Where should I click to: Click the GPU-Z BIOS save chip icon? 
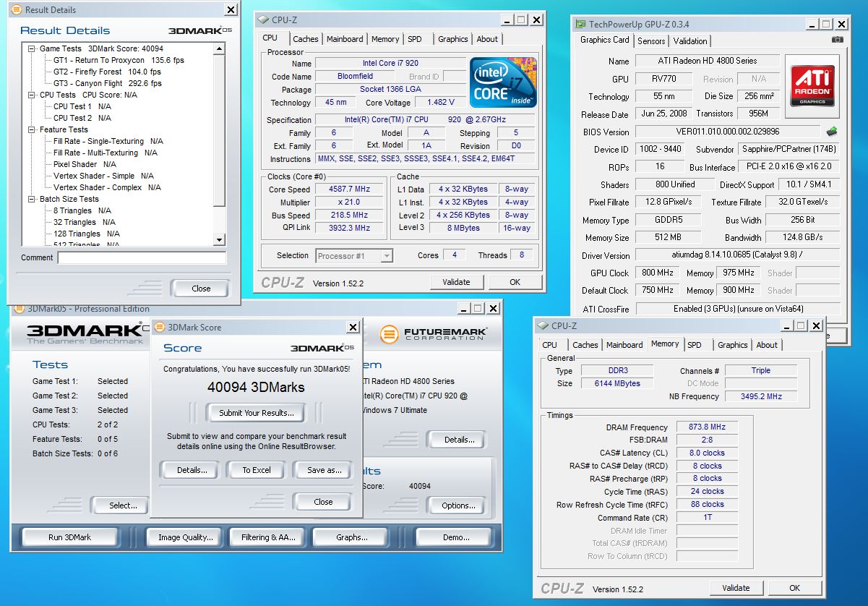pos(832,132)
